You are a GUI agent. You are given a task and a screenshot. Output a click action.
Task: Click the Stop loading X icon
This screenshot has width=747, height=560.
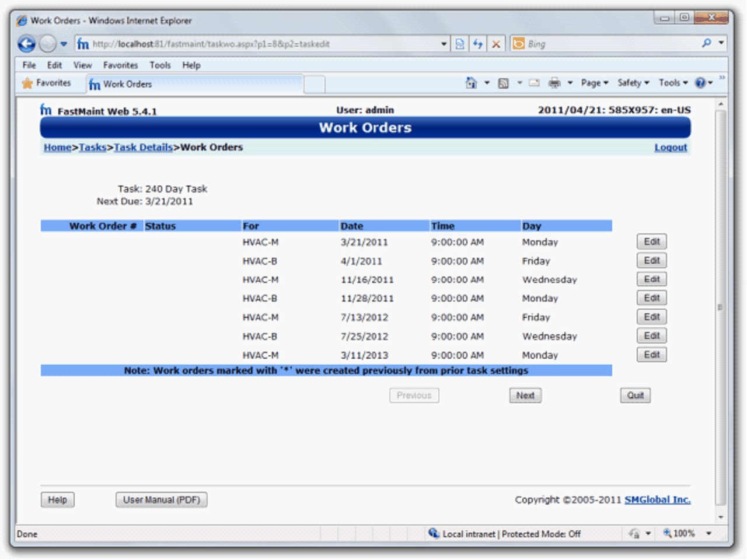pos(496,44)
